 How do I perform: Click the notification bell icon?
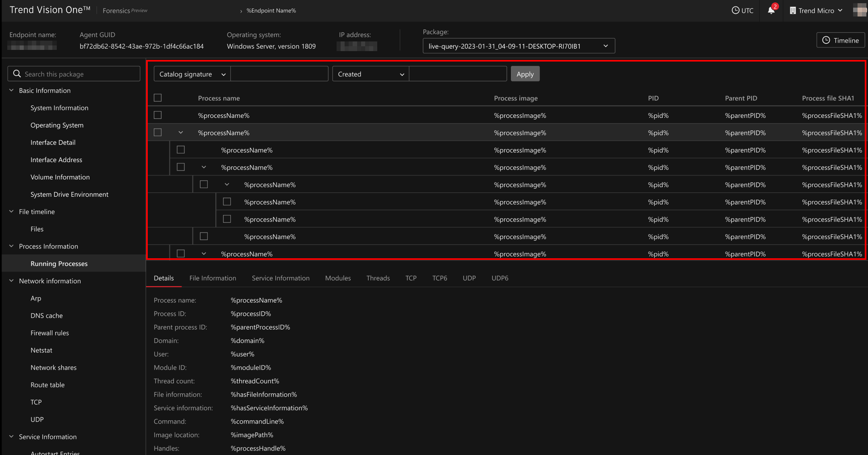[x=771, y=10]
